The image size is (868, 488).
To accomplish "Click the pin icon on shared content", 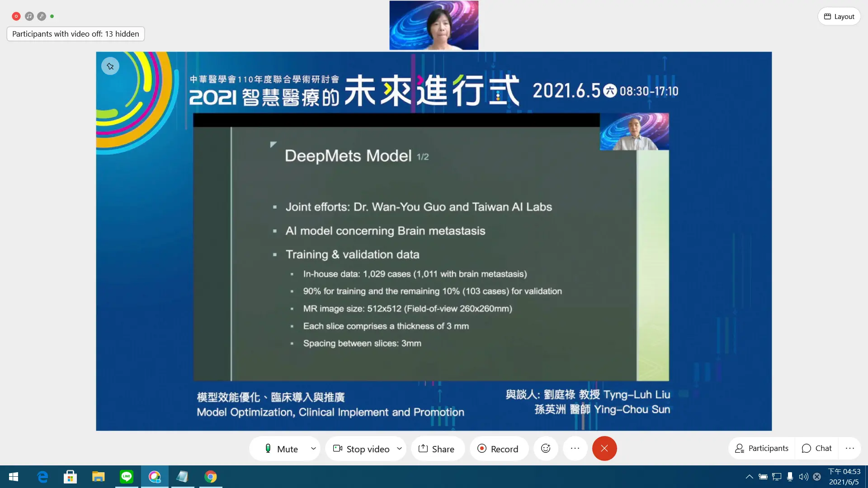I will pos(110,66).
